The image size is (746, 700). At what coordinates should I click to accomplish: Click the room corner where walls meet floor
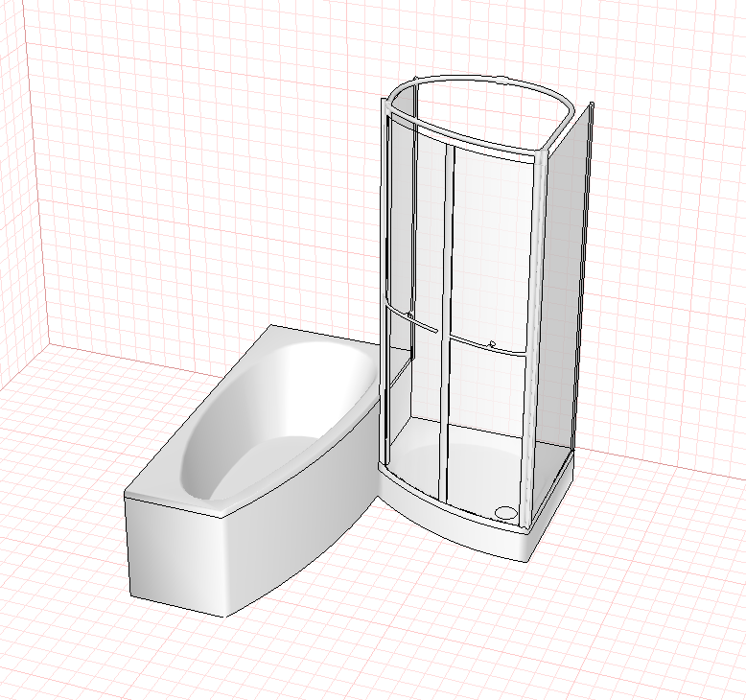coord(50,344)
